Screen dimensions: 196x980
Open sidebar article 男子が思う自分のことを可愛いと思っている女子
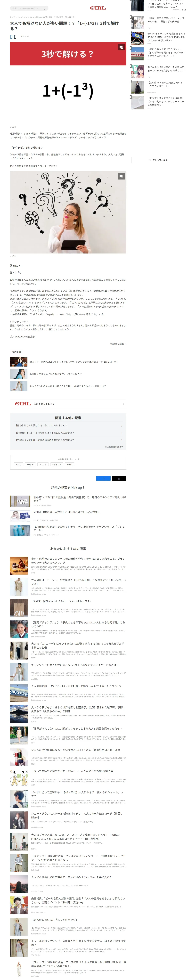[x=166, y=69]
